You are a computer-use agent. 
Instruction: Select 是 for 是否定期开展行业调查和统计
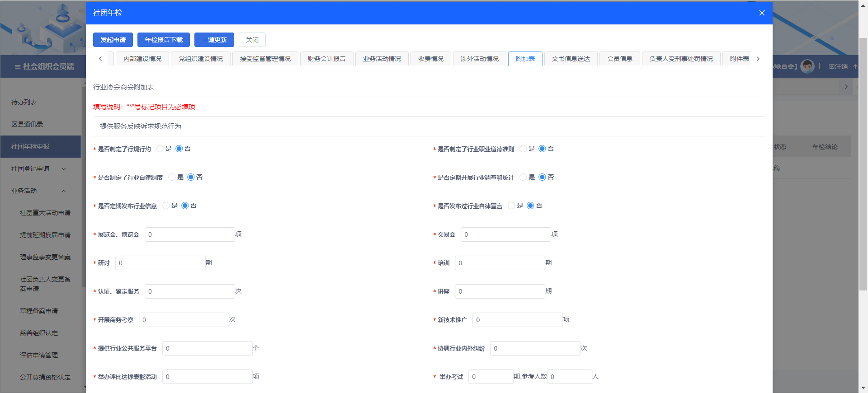(x=523, y=177)
